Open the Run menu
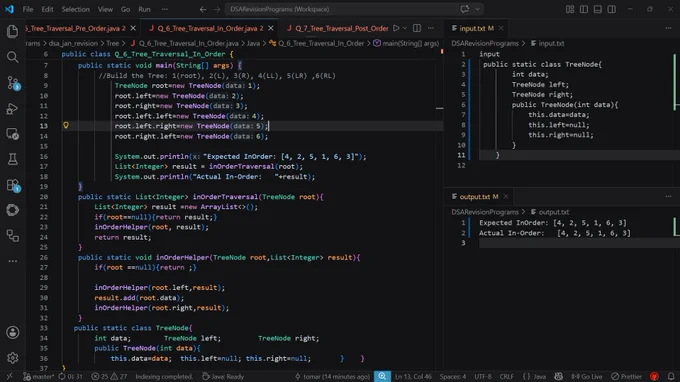680x382 pixels. click(144, 9)
